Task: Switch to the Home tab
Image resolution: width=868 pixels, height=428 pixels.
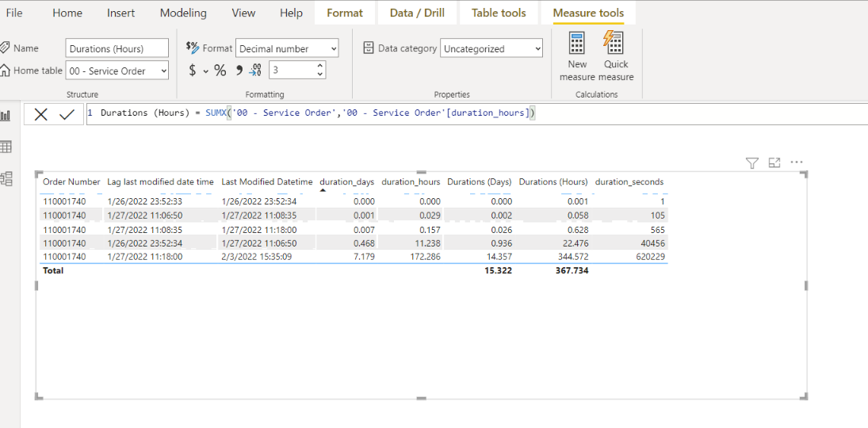Action: tap(67, 13)
